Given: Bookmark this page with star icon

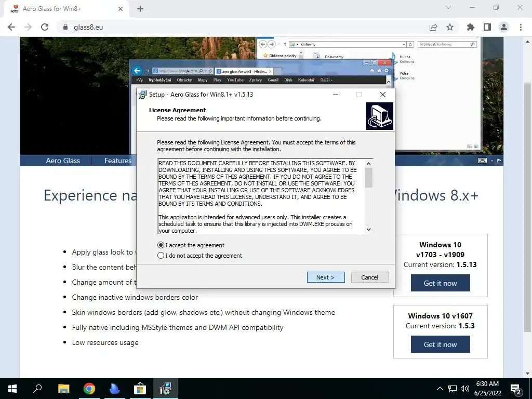Looking at the screenshot, I should coord(450,27).
